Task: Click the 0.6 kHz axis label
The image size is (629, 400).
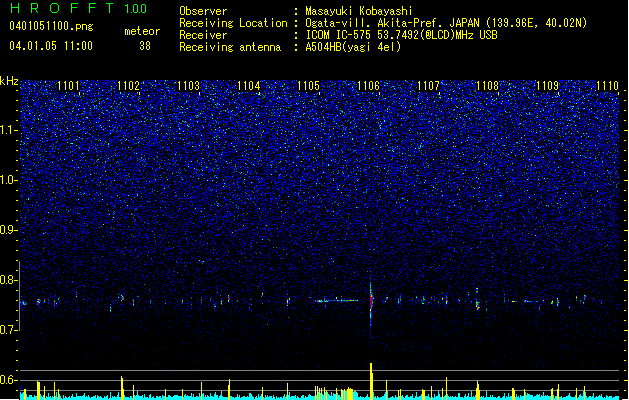Action: coord(8,380)
